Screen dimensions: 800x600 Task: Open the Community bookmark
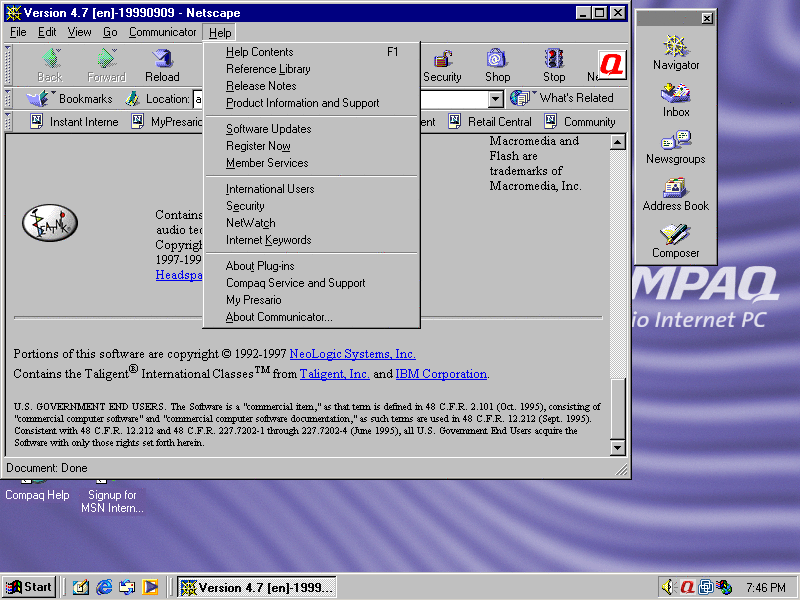pyautogui.click(x=580, y=122)
